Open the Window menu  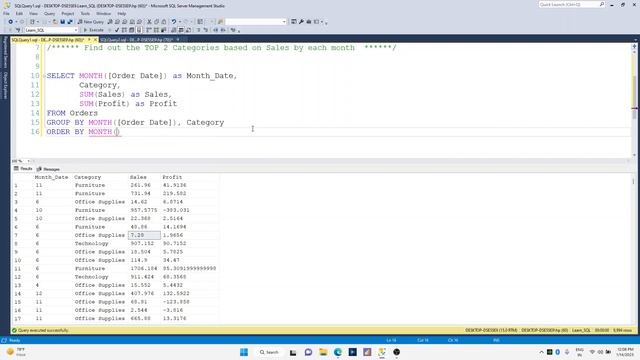click(103, 13)
